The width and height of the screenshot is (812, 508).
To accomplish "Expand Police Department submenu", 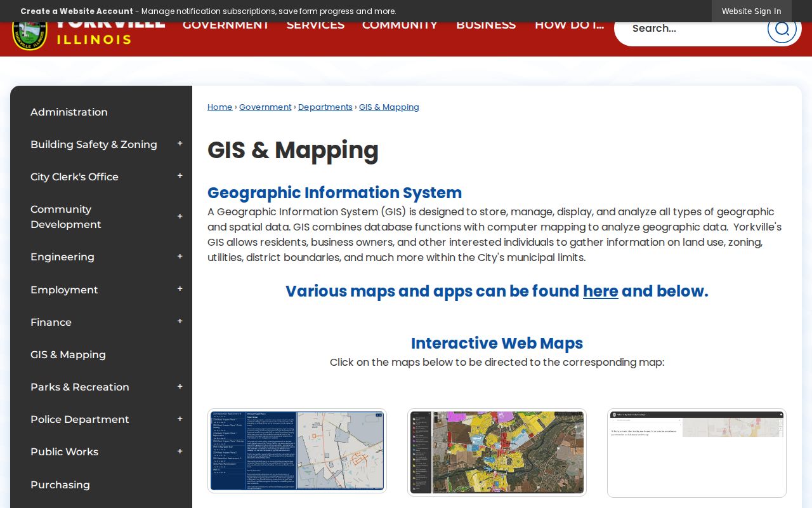I will click(180, 419).
